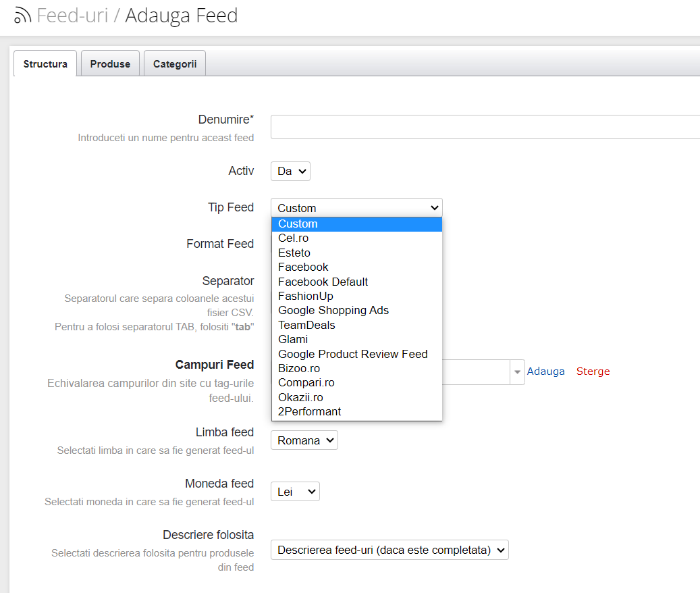
Task: Select the Structura tab
Action: point(45,64)
